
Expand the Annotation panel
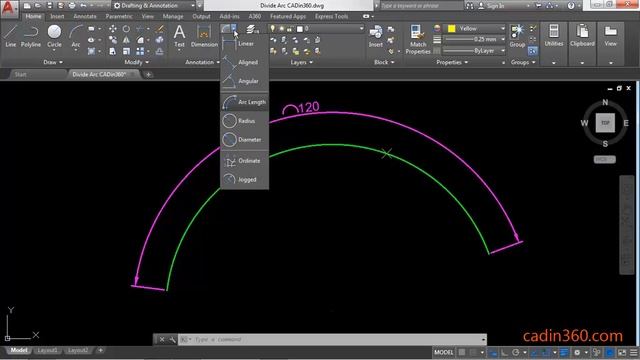pos(202,62)
